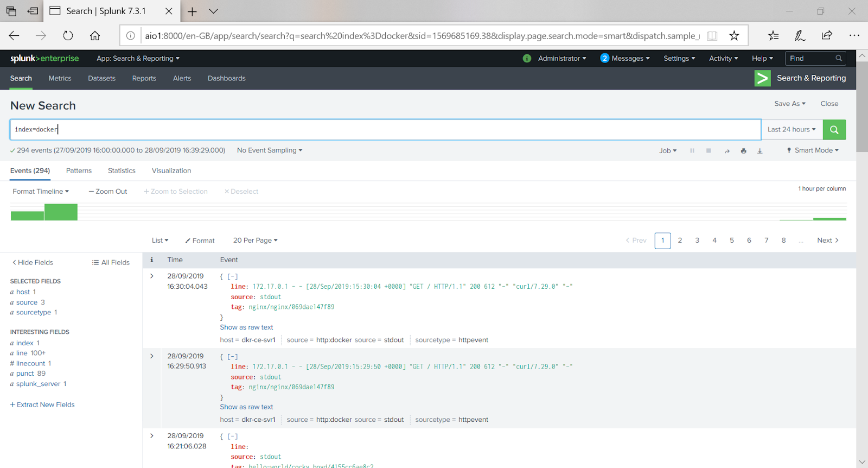
Task: Click the print results icon
Action: click(x=743, y=151)
